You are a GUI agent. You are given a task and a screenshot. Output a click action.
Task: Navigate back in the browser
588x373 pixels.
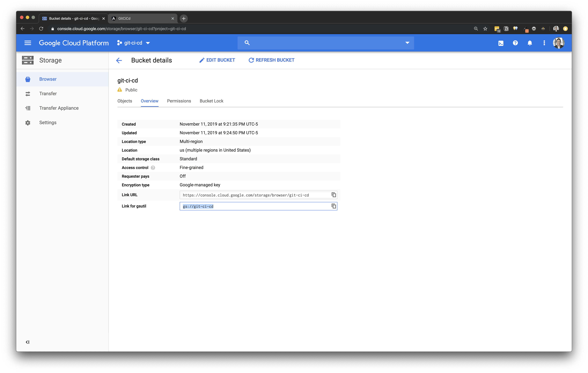[23, 29]
